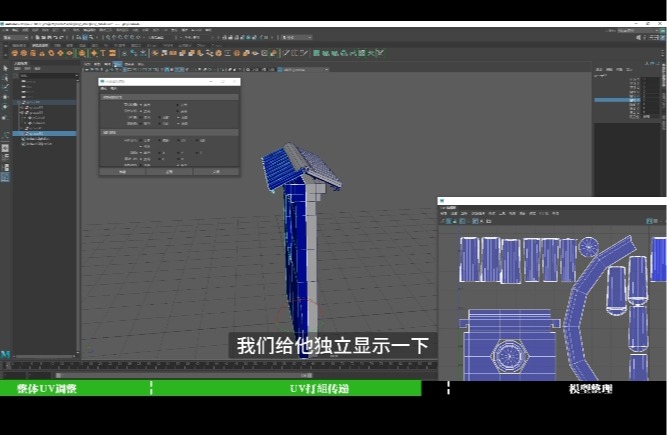Collapse 'Attributes To Transfer' section in dialog
The width and height of the screenshot is (667, 435).
coord(169,97)
